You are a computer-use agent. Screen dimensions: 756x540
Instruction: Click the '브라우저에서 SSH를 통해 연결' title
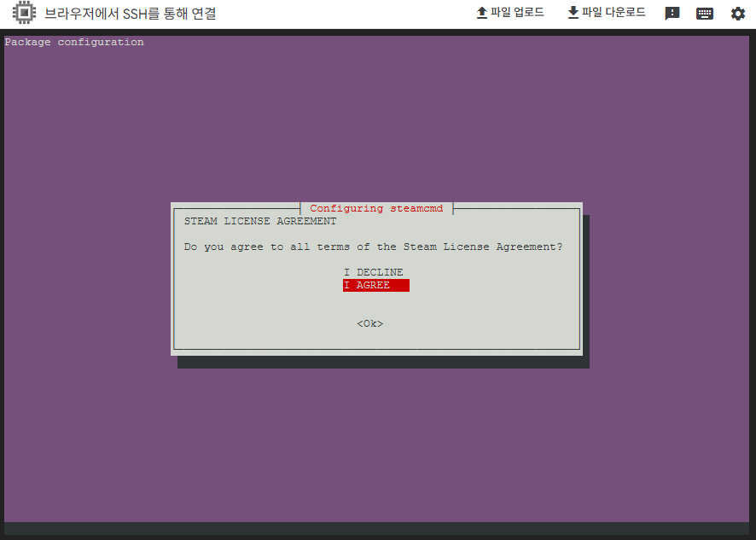[x=131, y=14]
